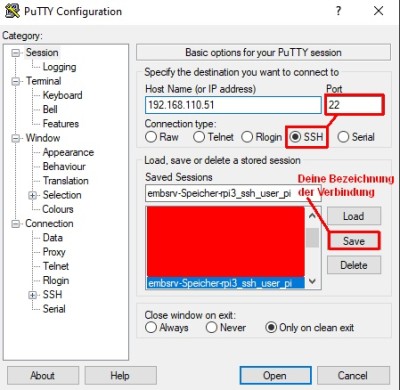The width and height of the screenshot is (400, 390).
Task: Click the sessions list scroll up arrow
Action: click(x=312, y=216)
